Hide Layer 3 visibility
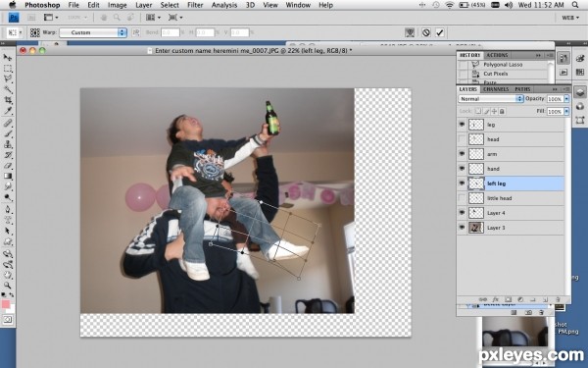The image size is (588, 368). point(462,228)
